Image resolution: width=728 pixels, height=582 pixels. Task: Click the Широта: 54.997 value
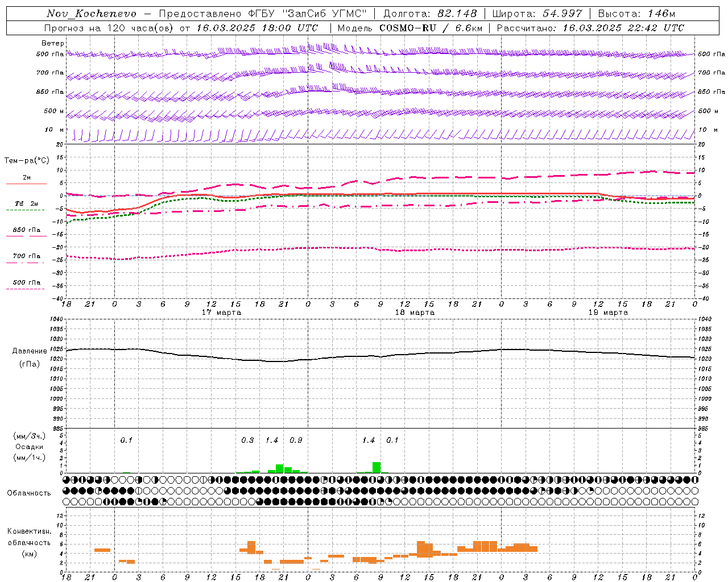537,14
